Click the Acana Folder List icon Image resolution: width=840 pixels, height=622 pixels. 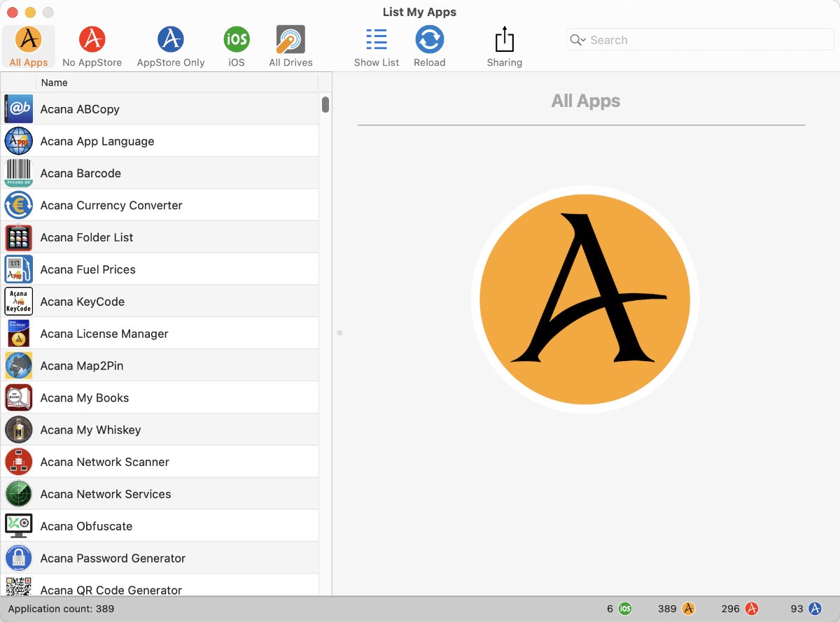[19, 237]
